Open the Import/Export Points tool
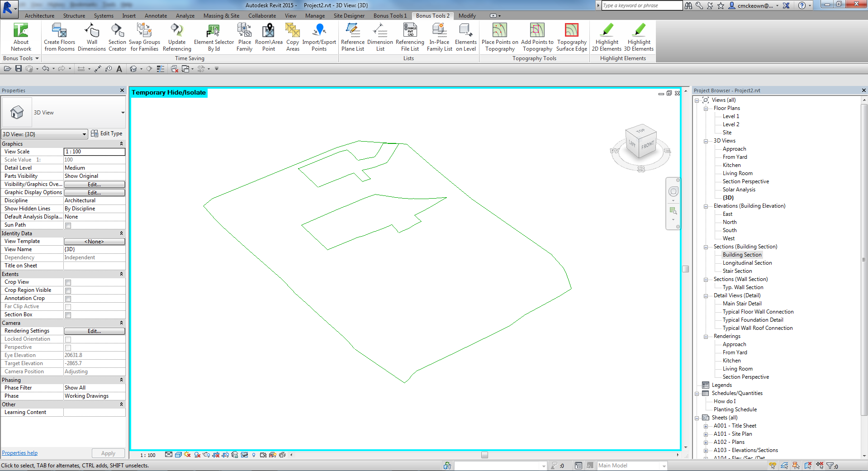 pos(319,37)
